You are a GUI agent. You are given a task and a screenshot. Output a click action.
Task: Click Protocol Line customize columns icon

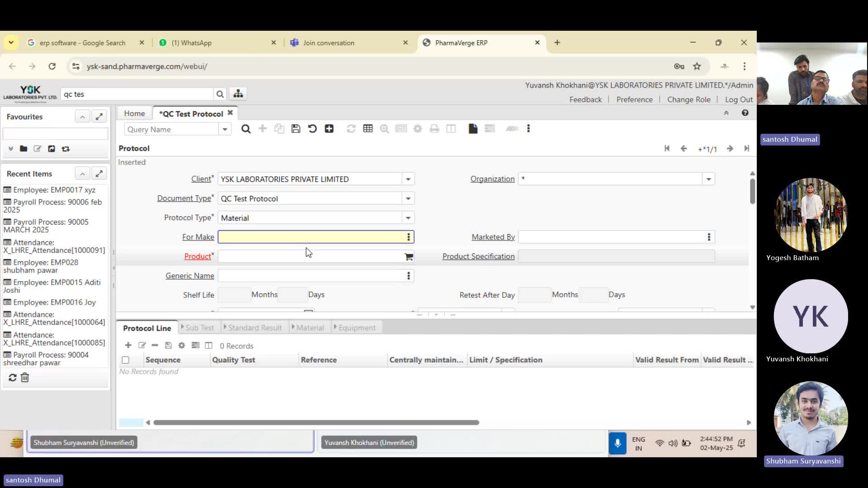click(x=208, y=346)
